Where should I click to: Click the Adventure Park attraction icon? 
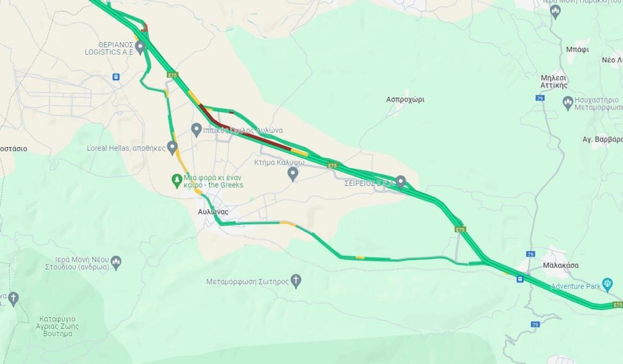click(x=608, y=284)
